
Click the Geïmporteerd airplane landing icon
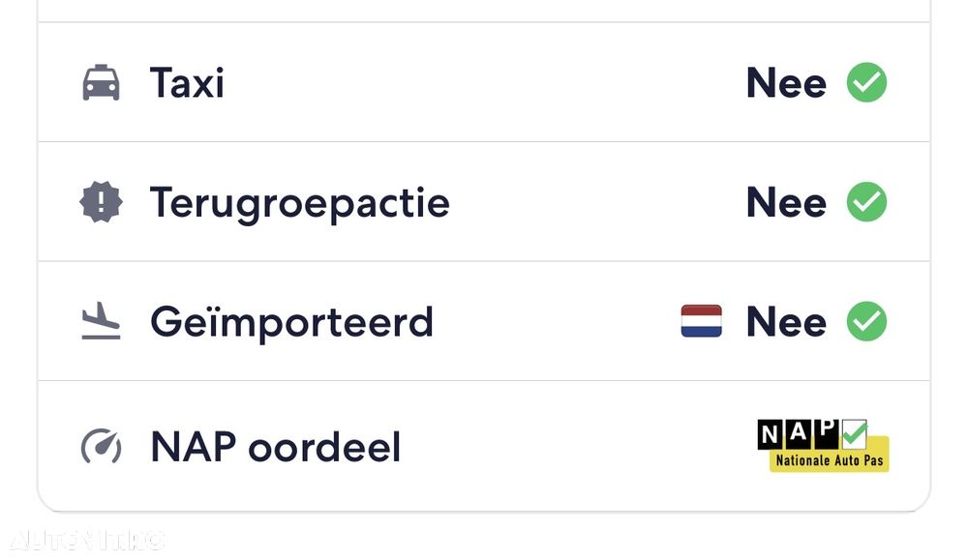pos(101,322)
